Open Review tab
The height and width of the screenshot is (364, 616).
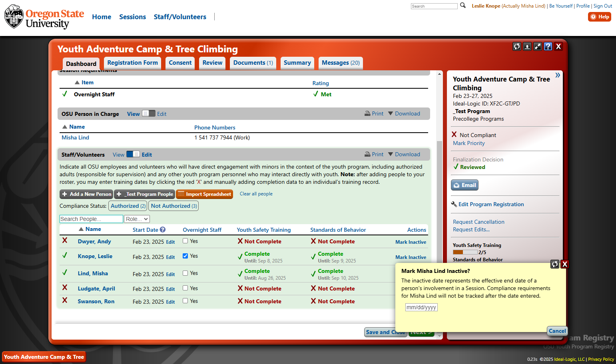[x=212, y=63]
